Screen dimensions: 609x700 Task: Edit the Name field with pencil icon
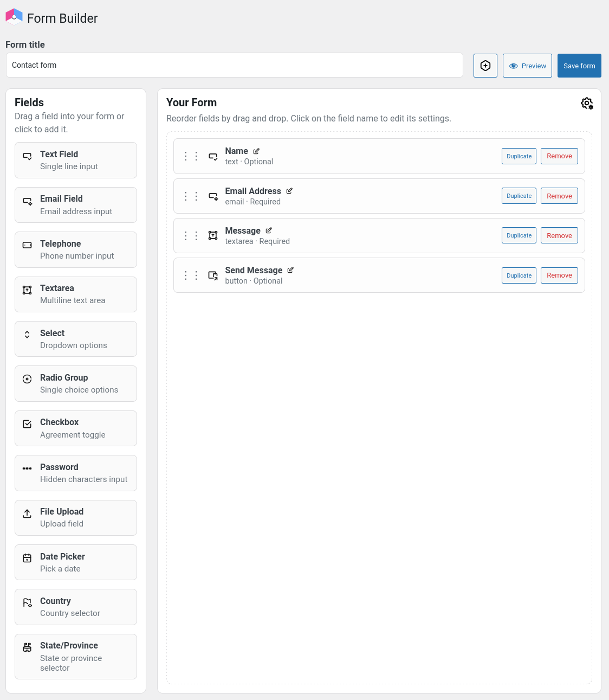256,151
